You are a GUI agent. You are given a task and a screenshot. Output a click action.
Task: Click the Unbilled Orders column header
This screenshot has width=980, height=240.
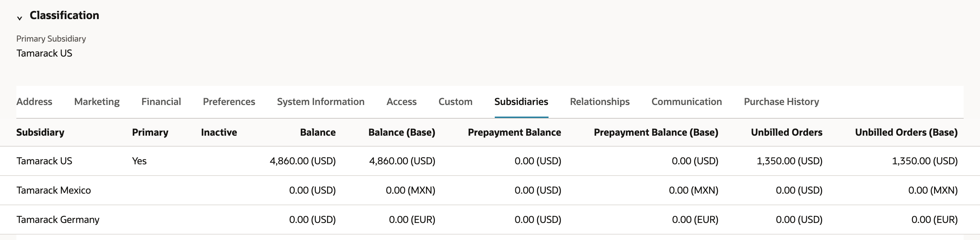[787, 132]
